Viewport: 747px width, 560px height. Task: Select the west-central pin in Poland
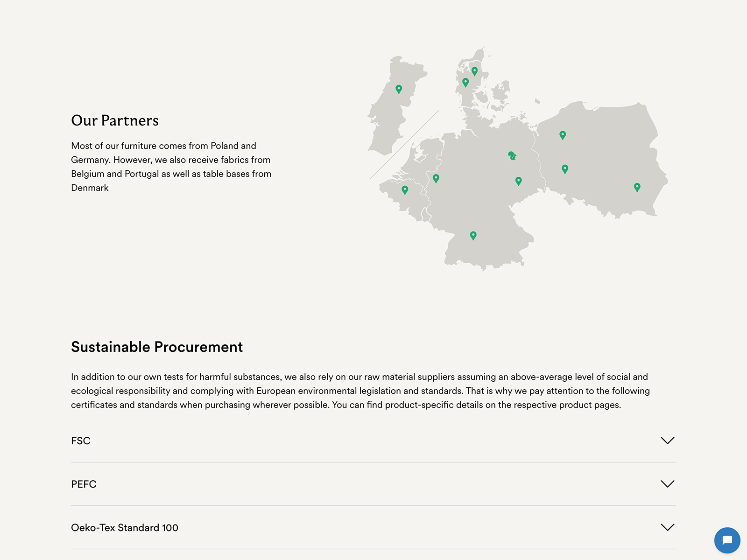pos(565,168)
